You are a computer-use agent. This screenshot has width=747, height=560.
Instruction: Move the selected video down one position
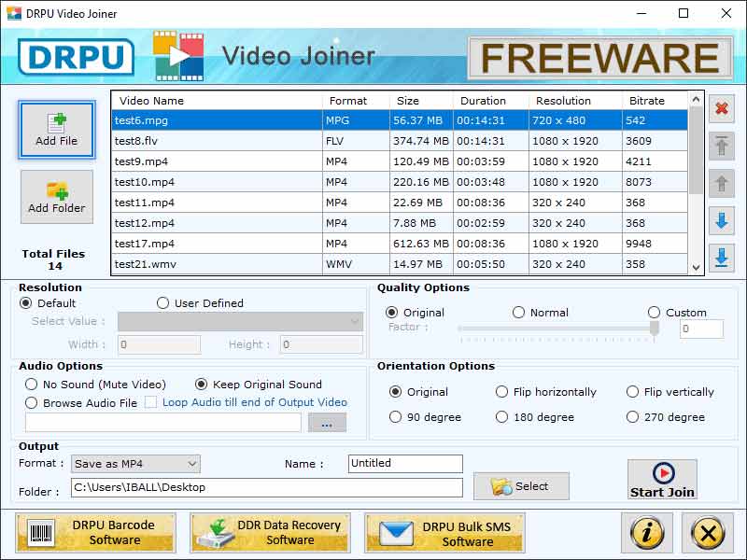pyautogui.click(x=720, y=220)
